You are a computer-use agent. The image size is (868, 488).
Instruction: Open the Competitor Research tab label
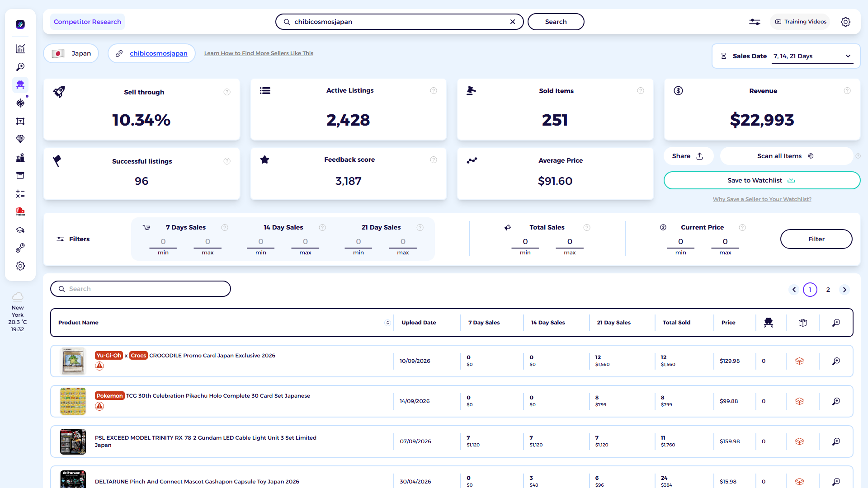pos(87,22)
